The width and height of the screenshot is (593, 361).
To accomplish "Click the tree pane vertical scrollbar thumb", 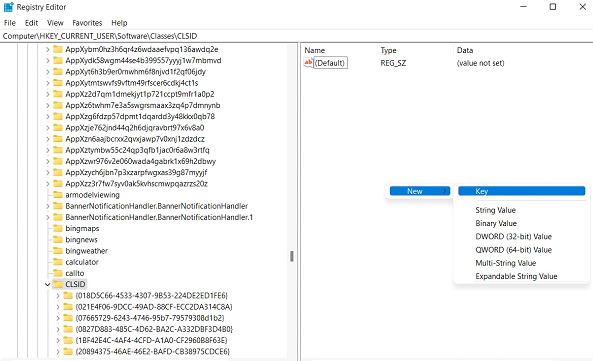I will point(292,256).
